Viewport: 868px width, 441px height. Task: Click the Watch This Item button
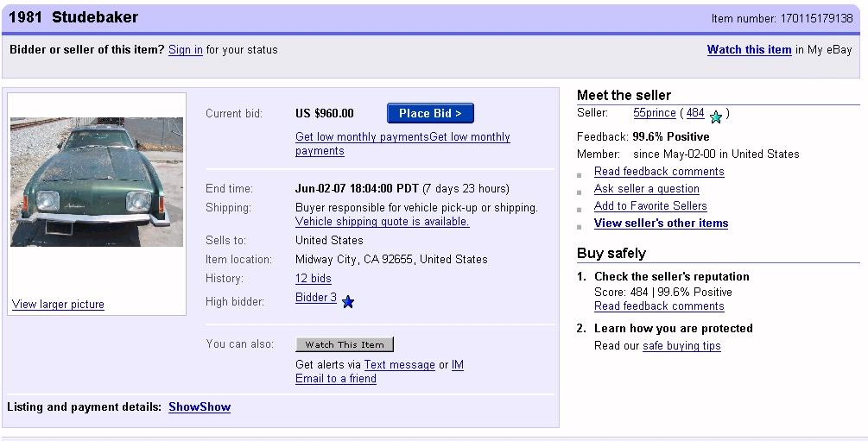point(345,344)
